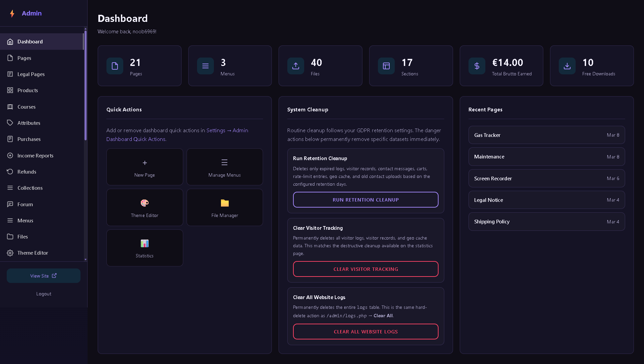Click the System Cleanup heading
The height and width of the screenshot is (364, 644).
308,110
